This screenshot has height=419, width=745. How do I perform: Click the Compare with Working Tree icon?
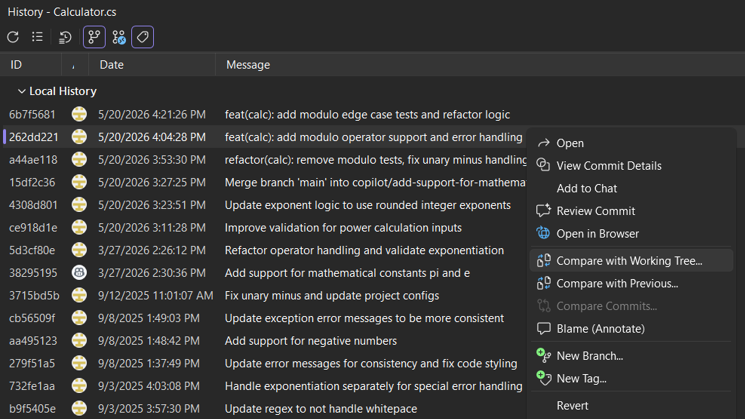pos(544,260)
